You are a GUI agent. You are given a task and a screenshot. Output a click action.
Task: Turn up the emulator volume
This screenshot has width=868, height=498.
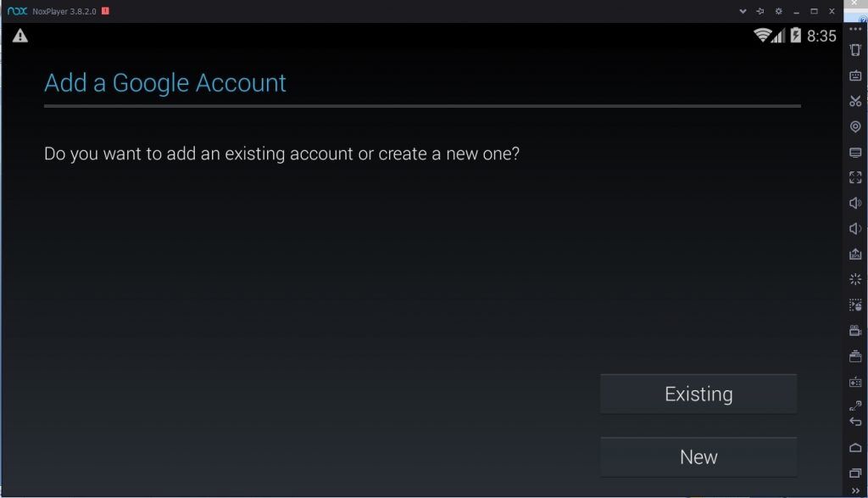pos(854,203)
